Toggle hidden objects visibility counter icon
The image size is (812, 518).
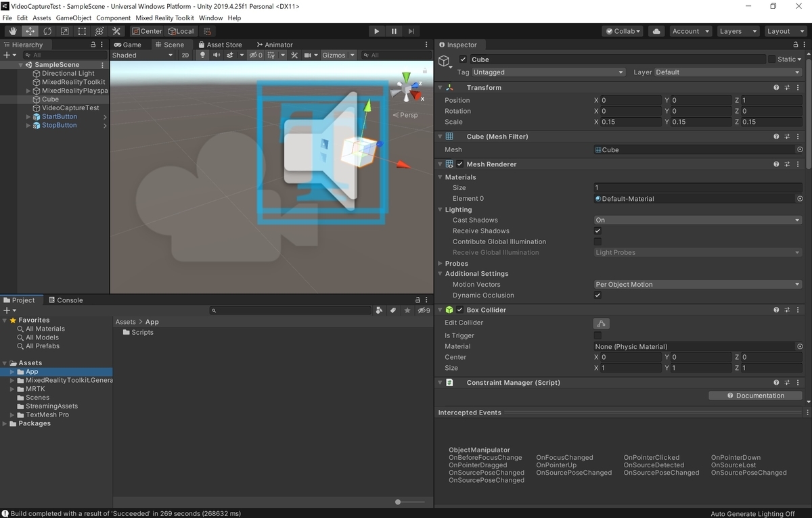(256, 55)
